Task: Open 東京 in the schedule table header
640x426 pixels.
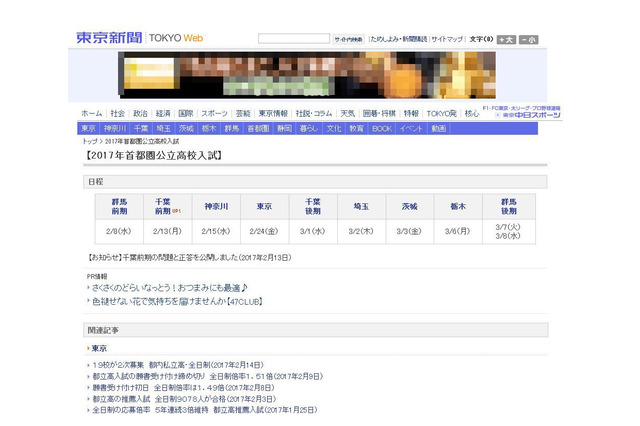Action: point(264,206)
